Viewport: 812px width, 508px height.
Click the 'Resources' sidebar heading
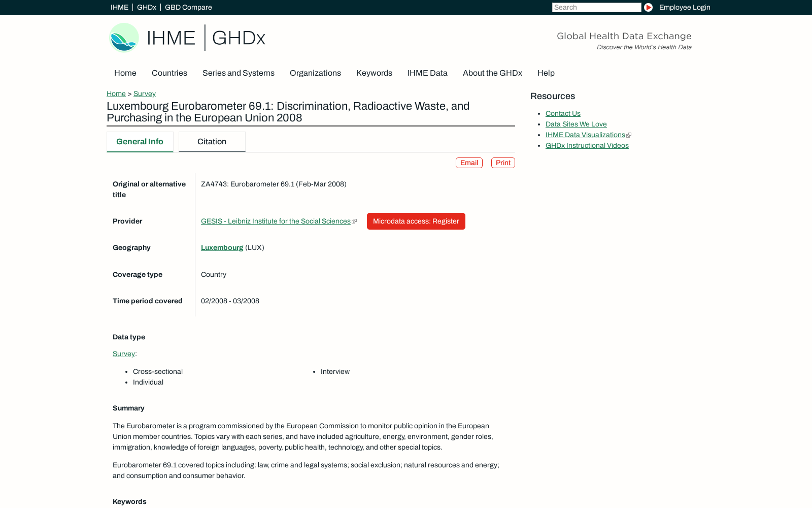pyautogui.click(x=553, y=97)
